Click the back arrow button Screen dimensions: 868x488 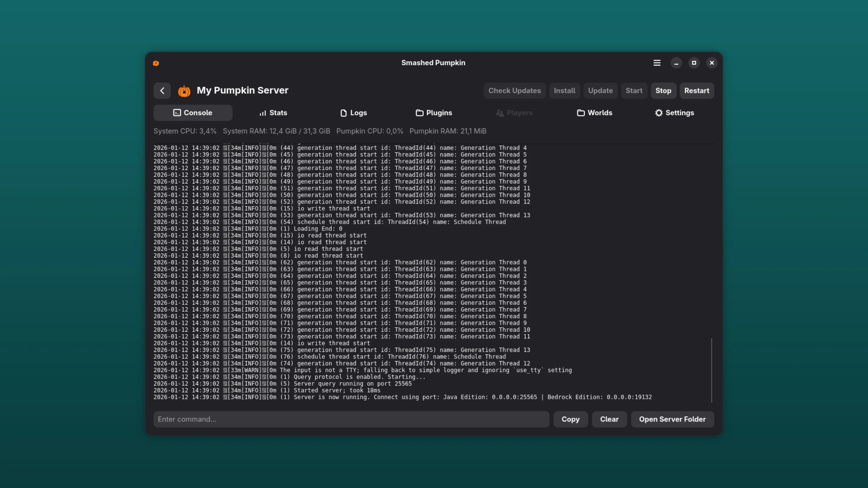162,91
